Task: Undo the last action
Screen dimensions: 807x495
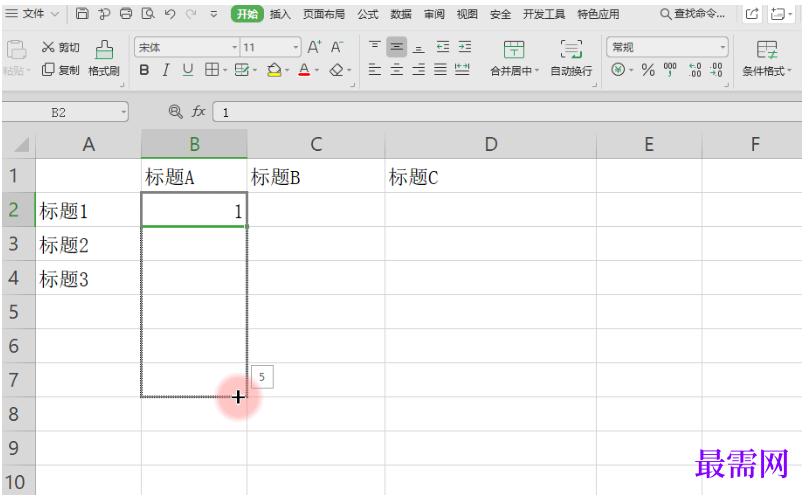Action: (170, 14)
